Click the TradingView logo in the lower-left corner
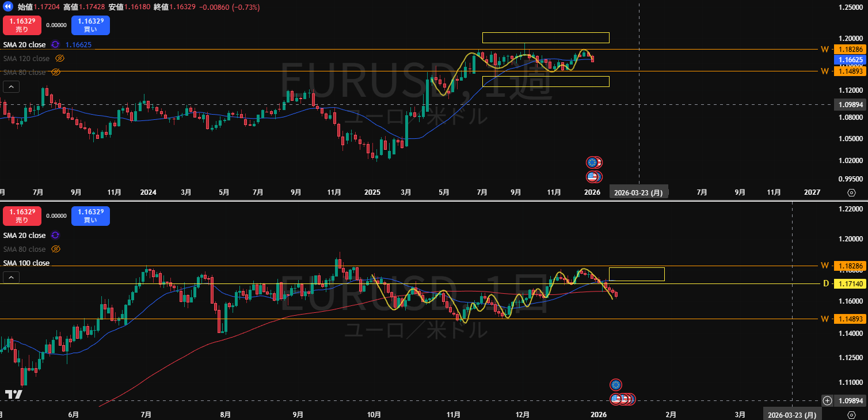Screen dimensions: 868x420 click(13, 395)
